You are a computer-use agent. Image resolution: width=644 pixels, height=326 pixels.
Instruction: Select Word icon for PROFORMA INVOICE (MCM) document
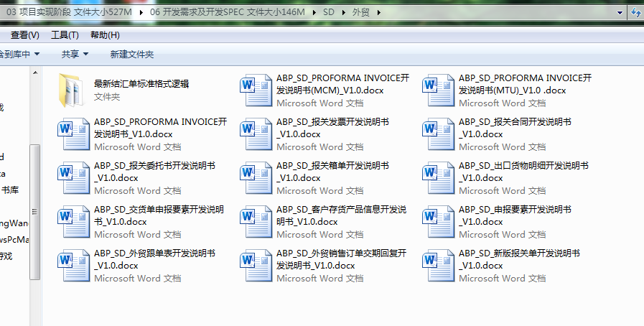[256, 90]
